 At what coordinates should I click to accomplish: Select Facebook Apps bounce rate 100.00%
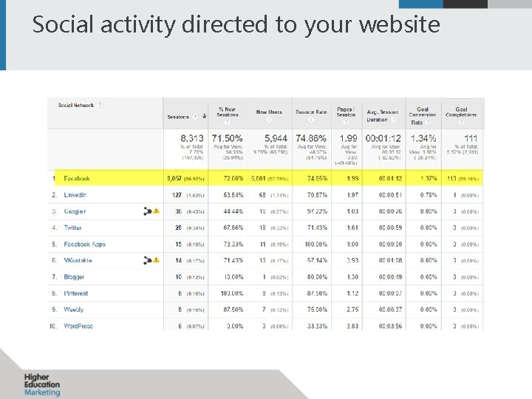coord(316,245)
